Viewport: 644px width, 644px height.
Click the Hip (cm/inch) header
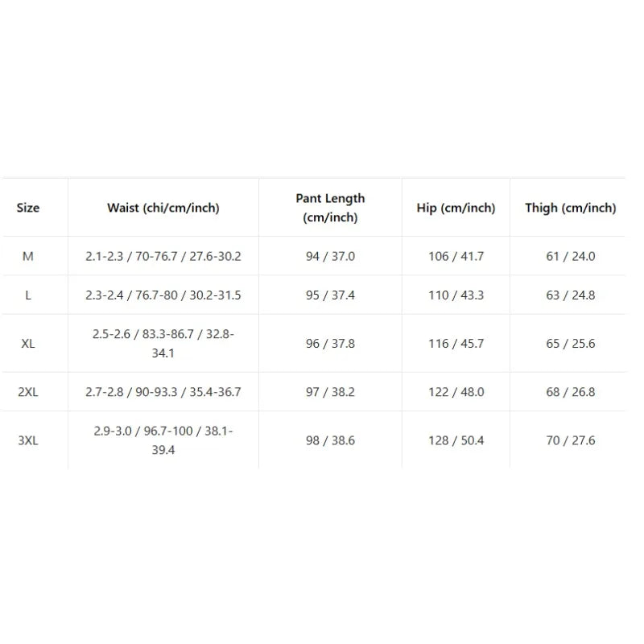pyautogui.click(x=456, y=208)
